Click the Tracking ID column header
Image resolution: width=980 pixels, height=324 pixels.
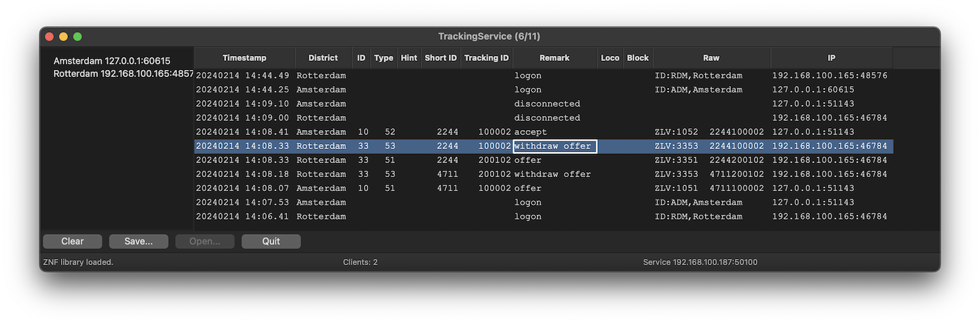click(486, 58)
